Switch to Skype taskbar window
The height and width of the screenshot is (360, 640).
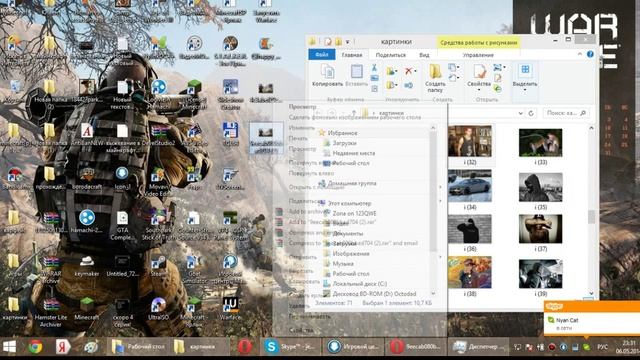(x=290, y=347)
